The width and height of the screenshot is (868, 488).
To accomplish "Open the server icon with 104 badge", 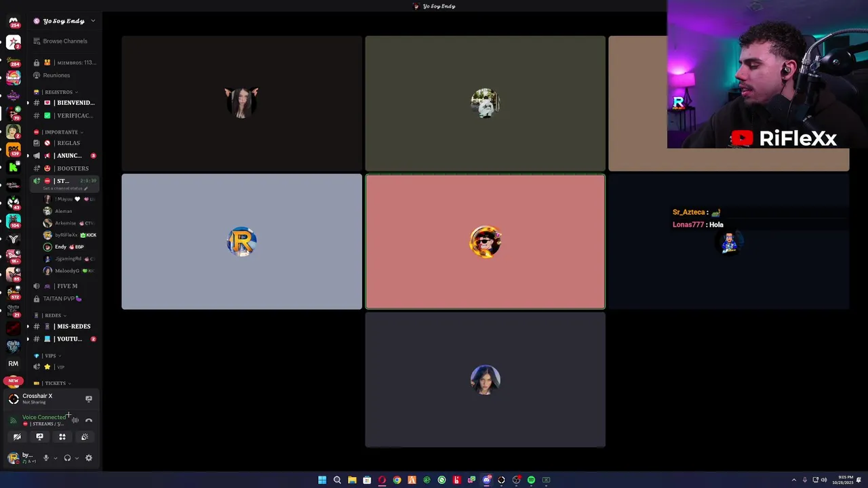I will pos(13,221).
